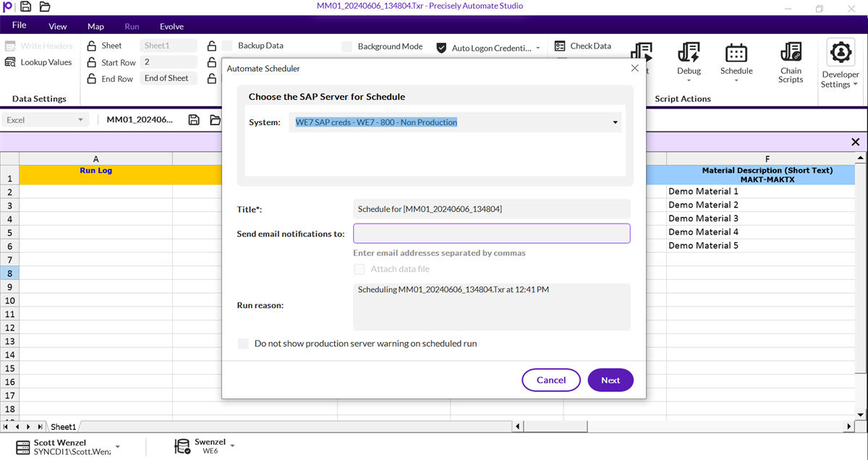Click the Scott Wenzel server icon
The width and height of the screenshot is (868, 460).
pyautogui.click(x=23, y=447)
